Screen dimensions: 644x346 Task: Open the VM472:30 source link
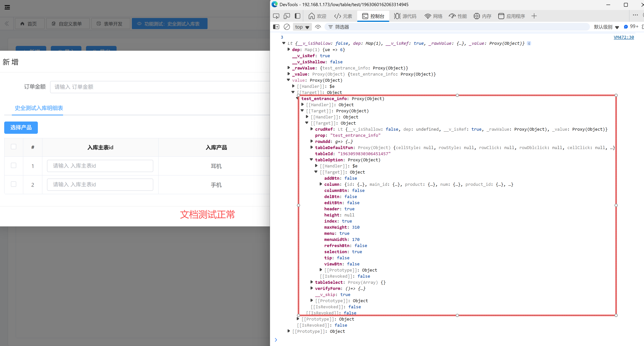pos(624,37)
